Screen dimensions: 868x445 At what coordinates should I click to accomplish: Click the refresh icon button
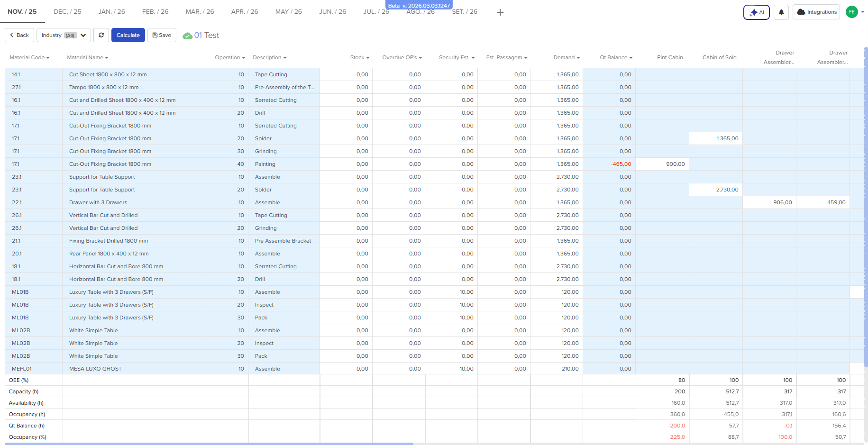click(101, 35)
